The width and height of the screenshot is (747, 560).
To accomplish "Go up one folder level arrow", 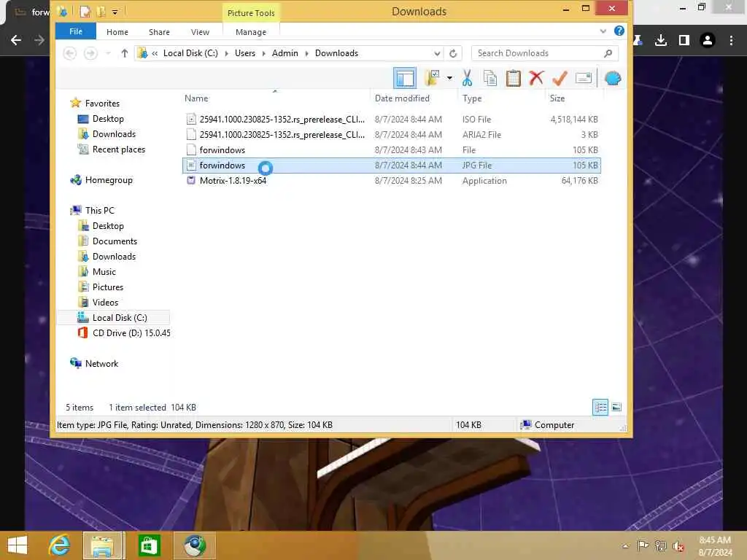I will tap(124, 53).
